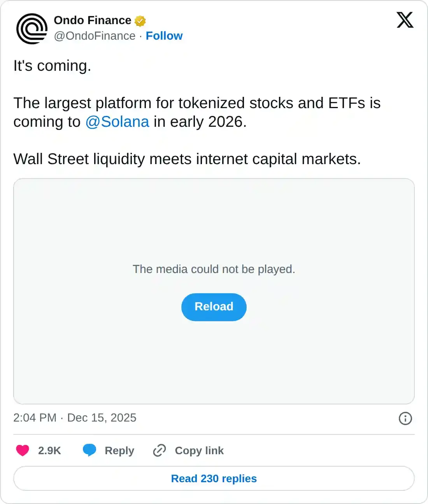The height and width of the screenshot is (504, 428).
Task: Click the Follow link
Action: [164, 36]
